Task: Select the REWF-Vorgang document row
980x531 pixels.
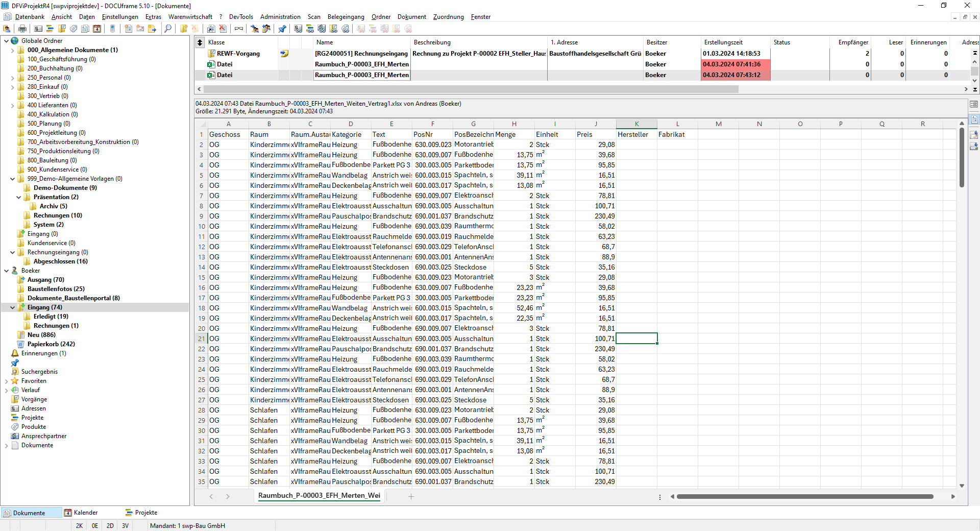Action: 583,54
